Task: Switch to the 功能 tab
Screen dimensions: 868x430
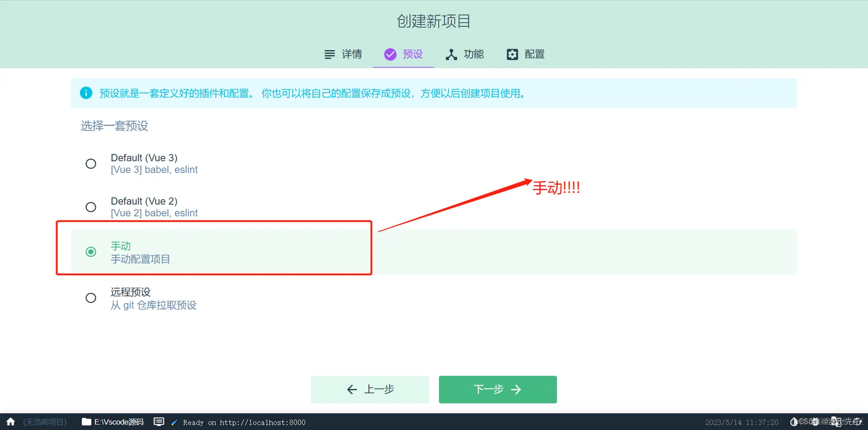Action: pyautogui.click(x=465, y=54)
